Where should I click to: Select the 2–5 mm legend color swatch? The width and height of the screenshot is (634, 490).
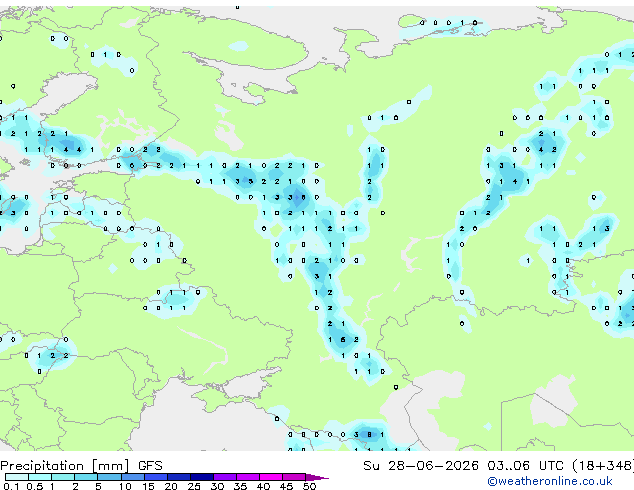pos(86,477)
